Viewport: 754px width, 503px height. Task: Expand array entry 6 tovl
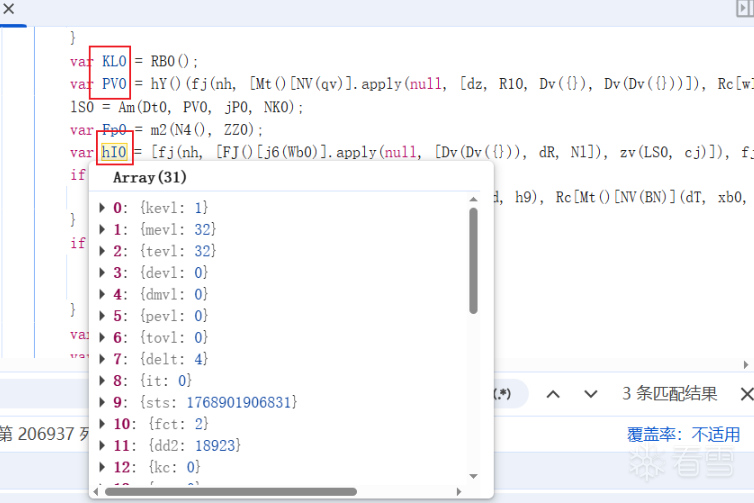pos(102,338)
